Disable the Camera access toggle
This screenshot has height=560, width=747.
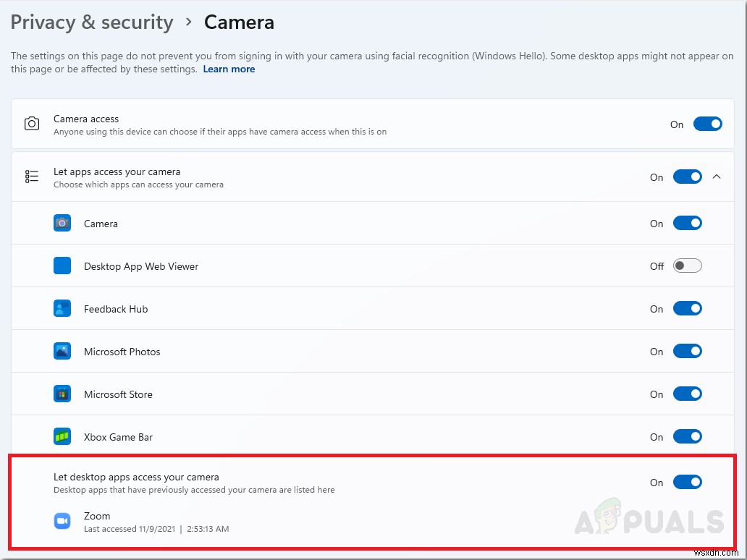coord(707,123)
